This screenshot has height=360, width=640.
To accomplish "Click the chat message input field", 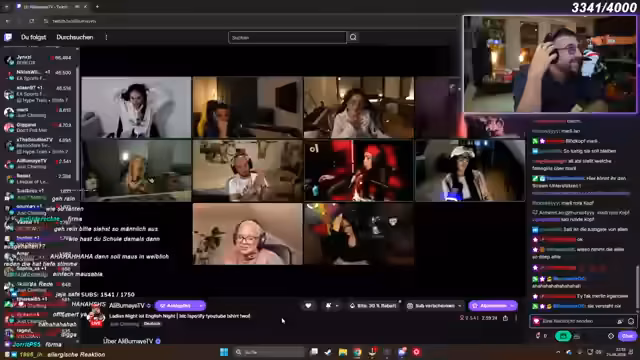I will [578, 321].
